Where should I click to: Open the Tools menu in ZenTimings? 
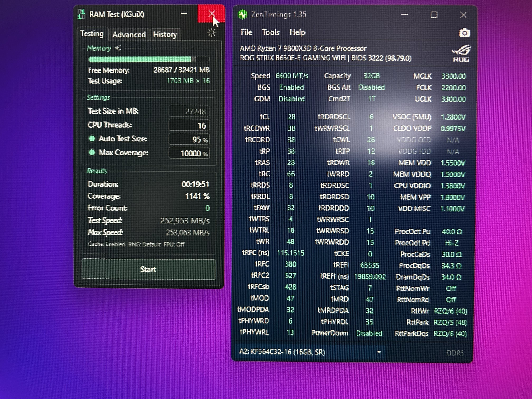tap(271, 32)
